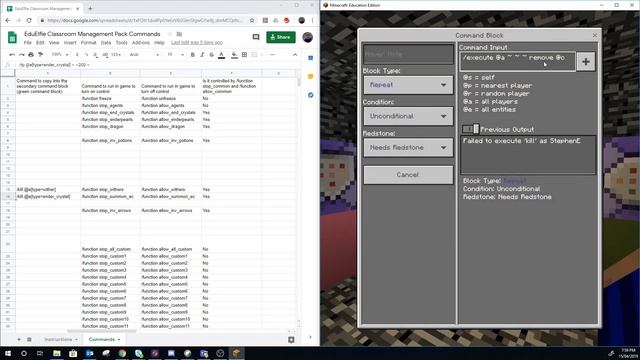Click the green Share button
The width and height of the screenshot is (640, 360).
tap(281, 37)
